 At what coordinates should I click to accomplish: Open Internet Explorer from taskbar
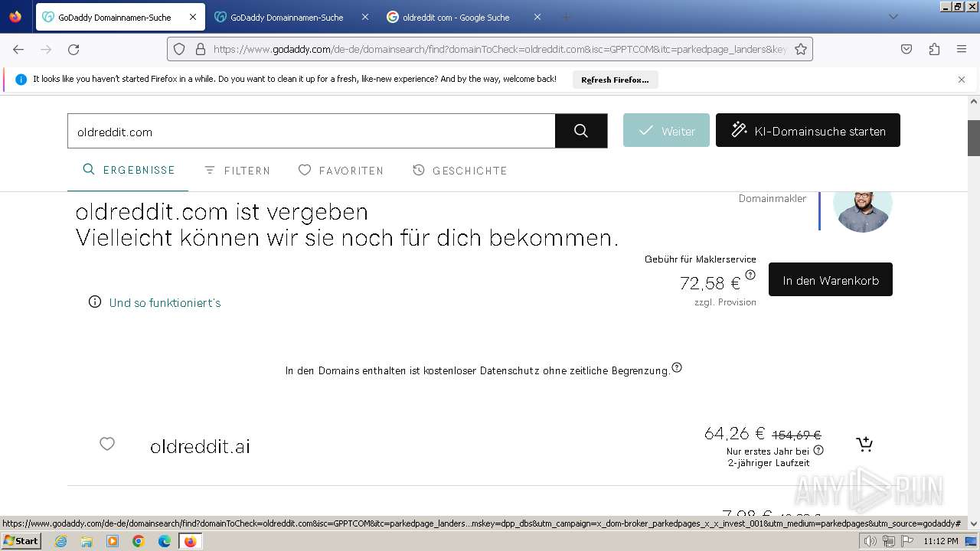pos(60,541)
